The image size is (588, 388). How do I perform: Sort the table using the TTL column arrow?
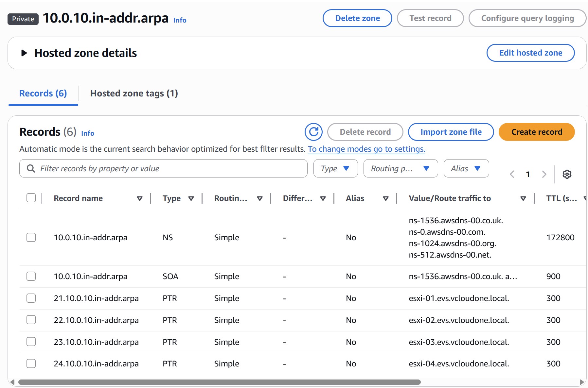point(585,198)
